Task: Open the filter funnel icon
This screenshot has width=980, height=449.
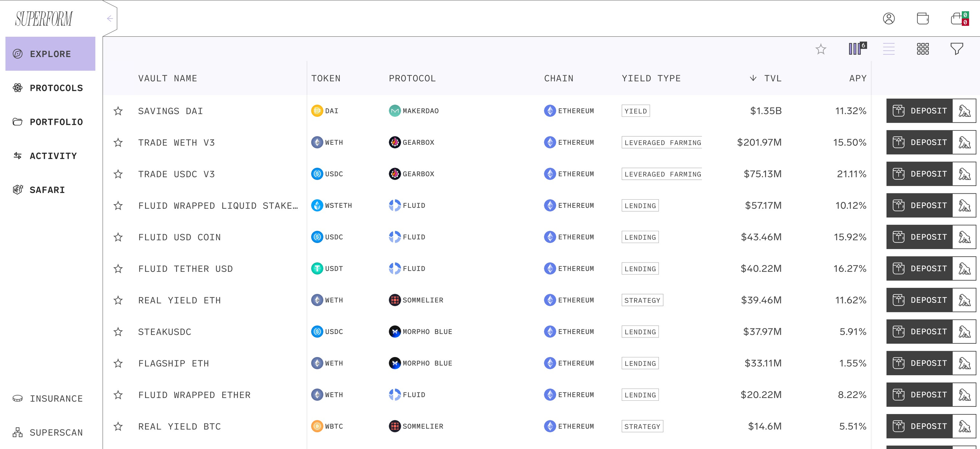Action: pos(957,49)
